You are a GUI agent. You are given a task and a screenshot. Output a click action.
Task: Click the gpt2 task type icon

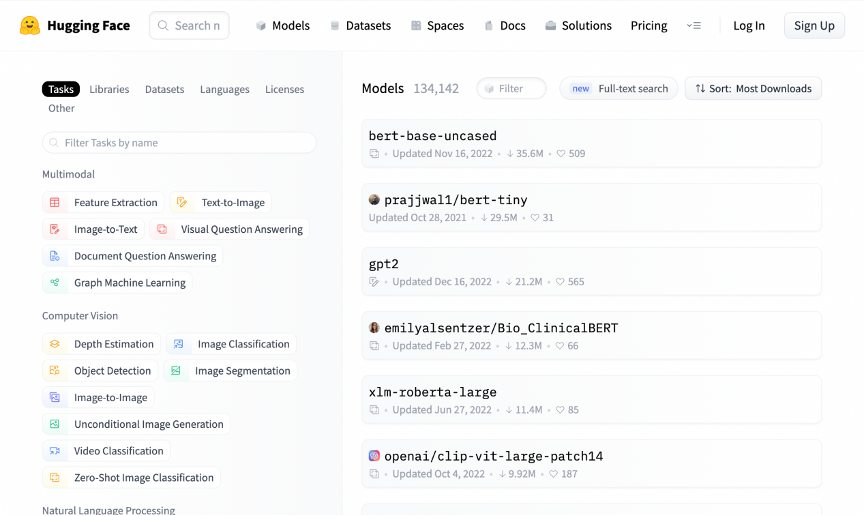[374, 282]
